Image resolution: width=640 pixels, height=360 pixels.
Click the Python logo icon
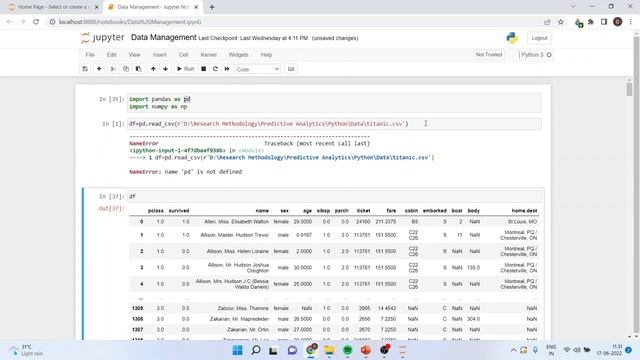point(512,38)
